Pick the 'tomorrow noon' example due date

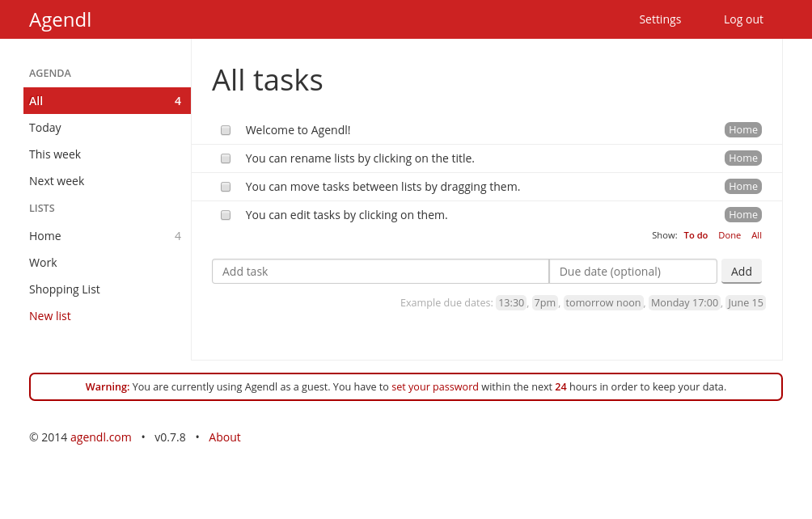(603, 303)
